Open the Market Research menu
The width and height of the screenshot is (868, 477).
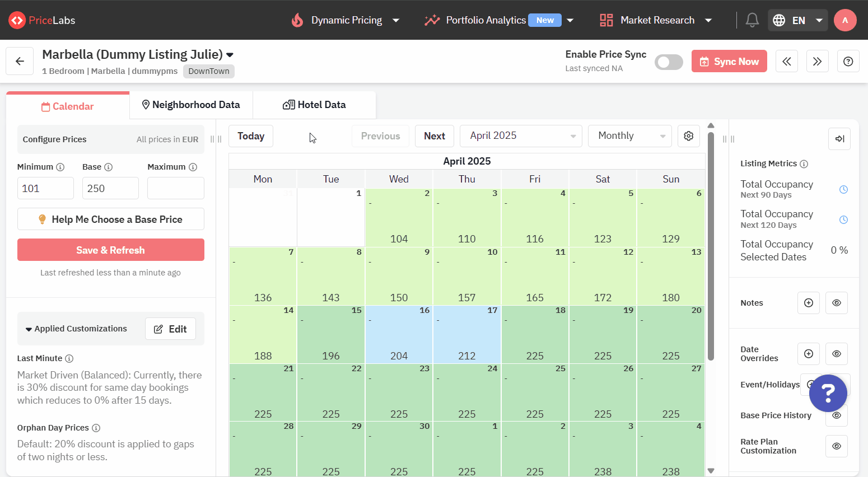click(x=656, y=20)
